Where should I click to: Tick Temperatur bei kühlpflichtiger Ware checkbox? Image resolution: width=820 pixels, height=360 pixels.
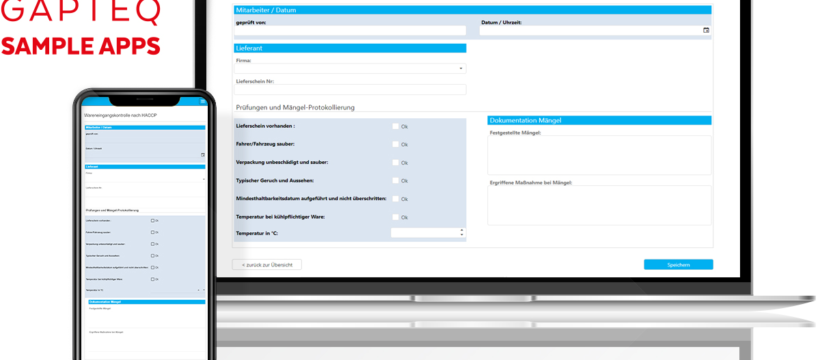point(395,217)
